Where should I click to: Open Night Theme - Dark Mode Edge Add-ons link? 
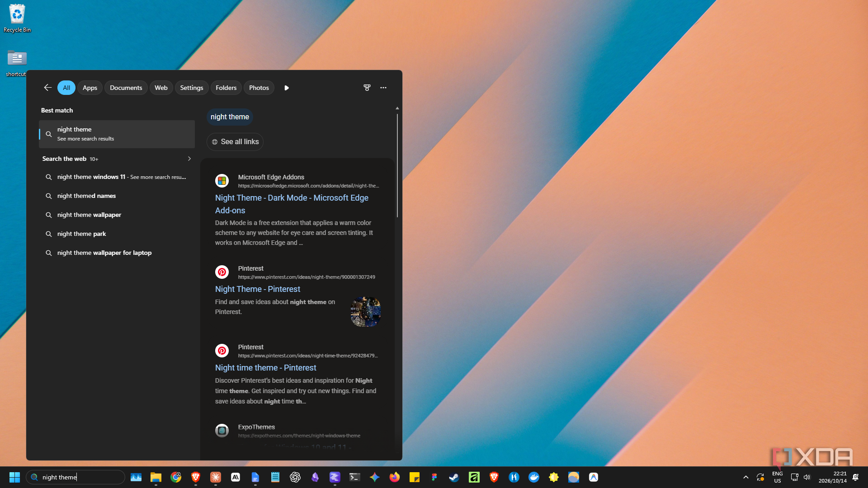click(x=292, y=204)
